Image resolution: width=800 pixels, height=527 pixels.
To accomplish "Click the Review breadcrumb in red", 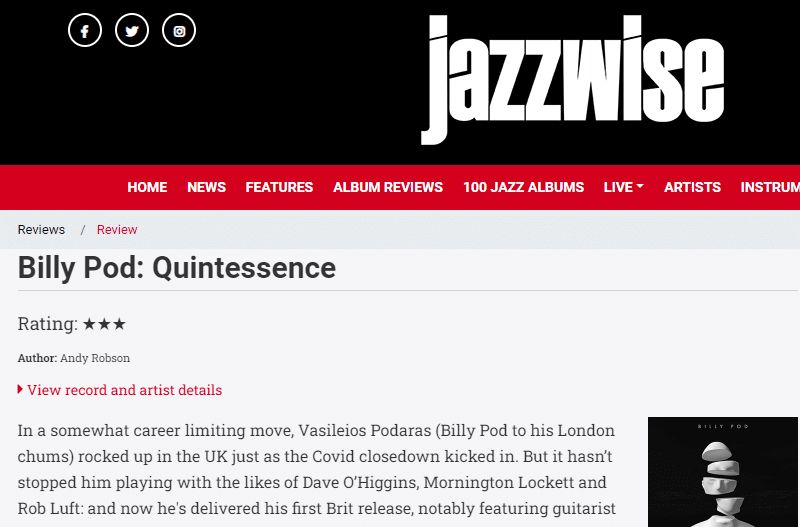I will coord(117,230).
